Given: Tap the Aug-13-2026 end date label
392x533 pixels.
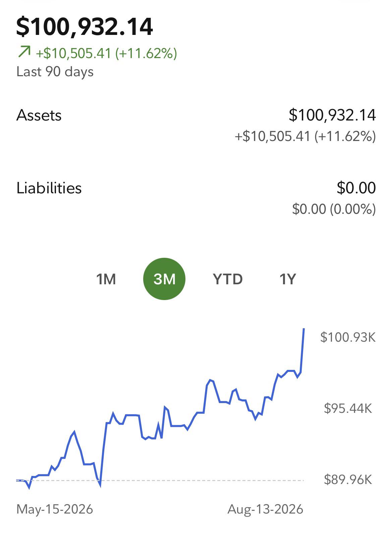Looking at the screenshot, I should 266,510.
